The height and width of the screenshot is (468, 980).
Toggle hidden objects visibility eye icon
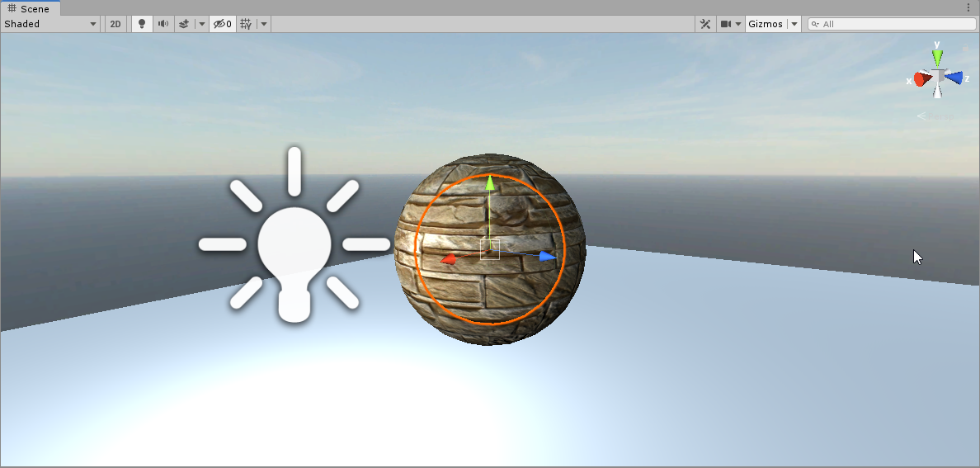pyautogui.click(x=222, y=24)
